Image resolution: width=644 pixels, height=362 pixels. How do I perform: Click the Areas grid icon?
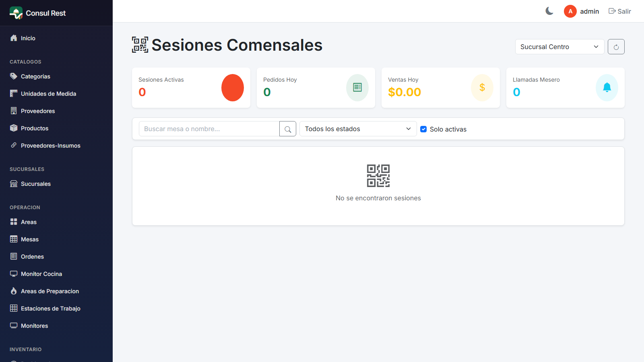point(14,222)
